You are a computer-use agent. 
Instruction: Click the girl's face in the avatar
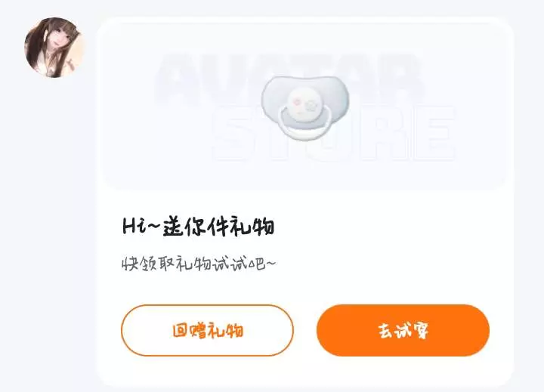[62, 39]
